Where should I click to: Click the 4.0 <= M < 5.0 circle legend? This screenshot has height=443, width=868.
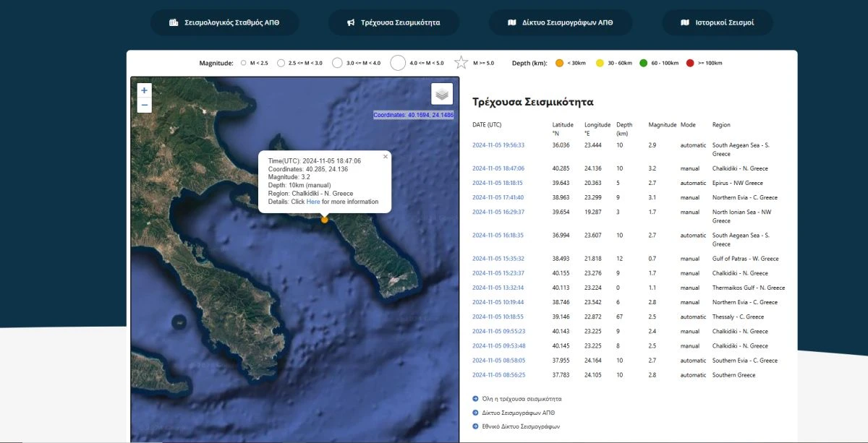click(398, 63)
